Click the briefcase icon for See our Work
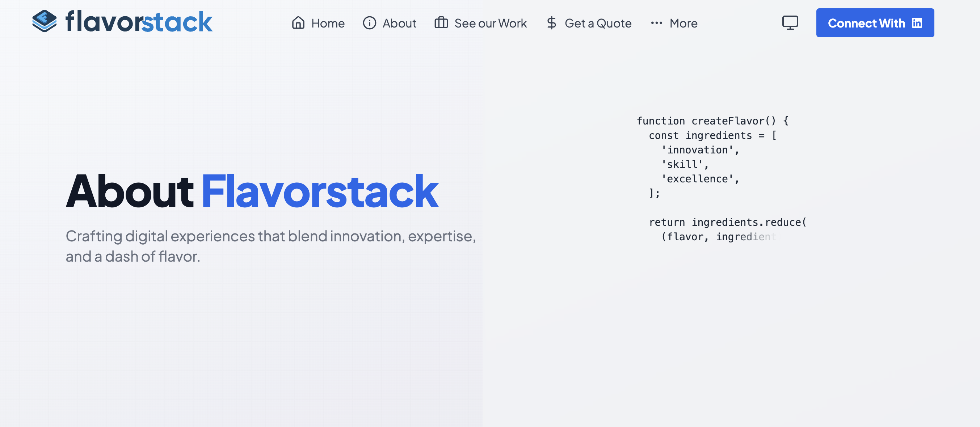 (441, 23)
